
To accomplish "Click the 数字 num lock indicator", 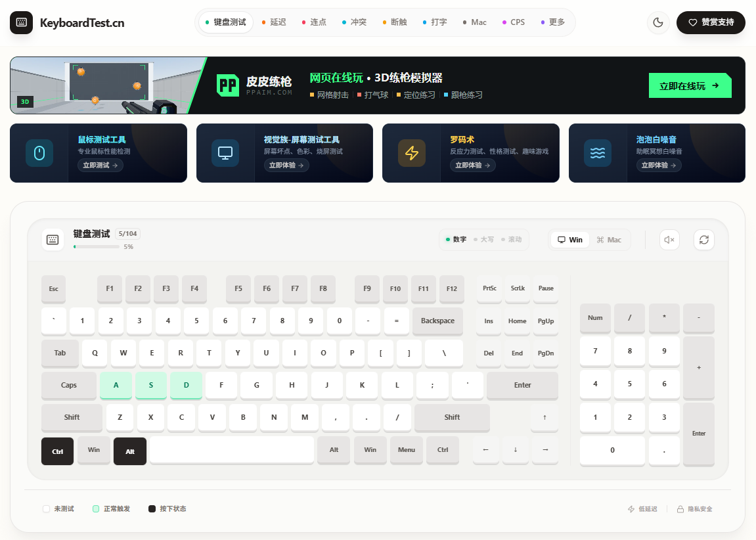I will coord(456,240).
